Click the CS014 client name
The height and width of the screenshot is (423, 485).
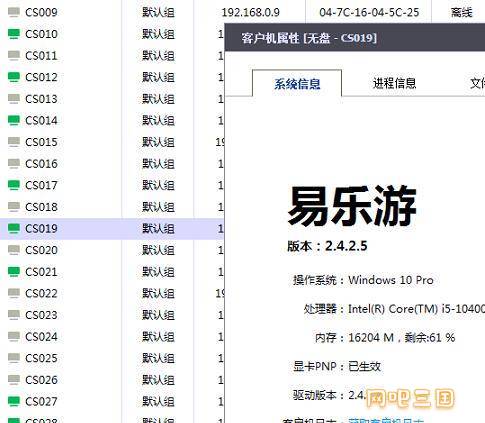pos(41,120)
